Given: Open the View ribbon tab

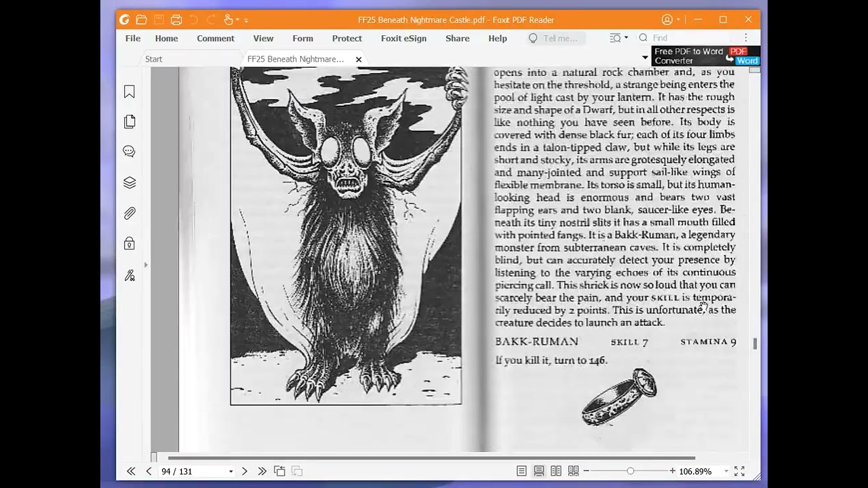Looking at the screenshot, I should point(263,39).
